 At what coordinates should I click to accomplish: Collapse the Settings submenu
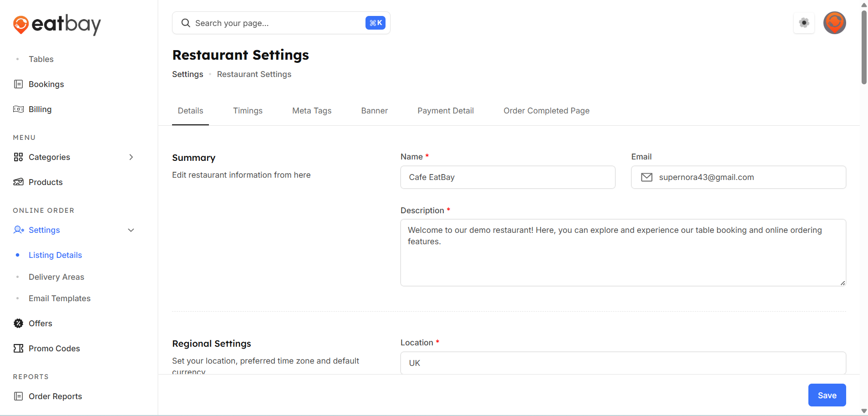click(131, 230)
